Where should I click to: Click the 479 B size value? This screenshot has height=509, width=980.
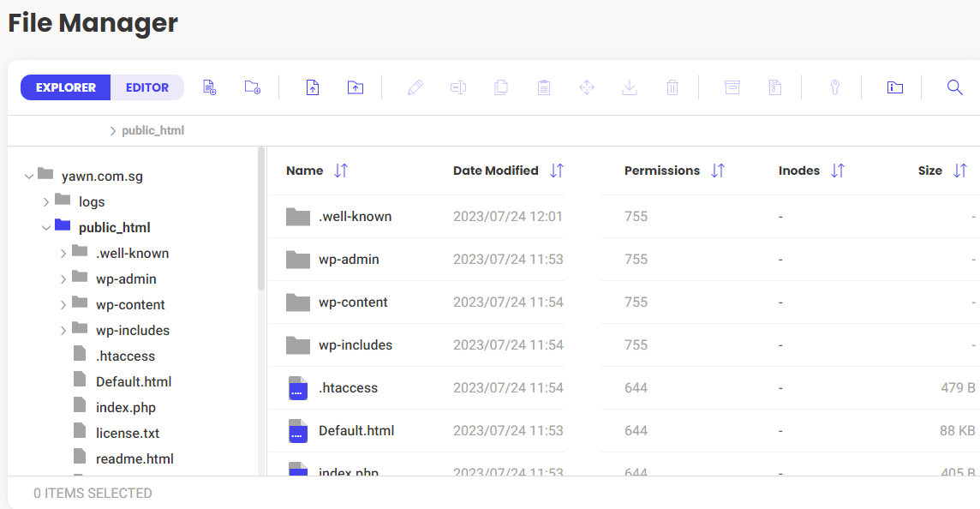pos(958,387)
